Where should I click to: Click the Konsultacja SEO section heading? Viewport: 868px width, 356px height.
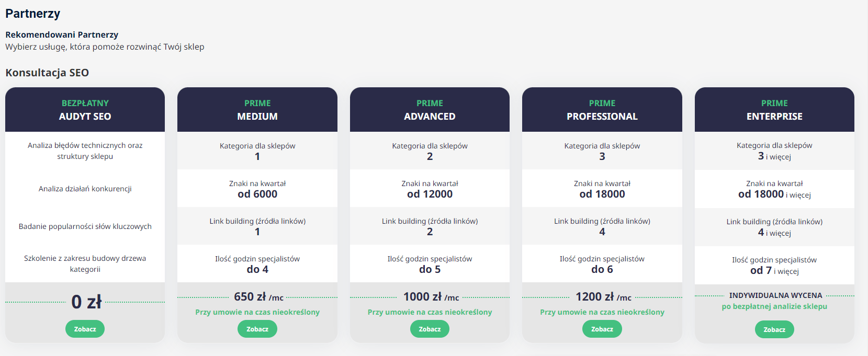(47, 73)
